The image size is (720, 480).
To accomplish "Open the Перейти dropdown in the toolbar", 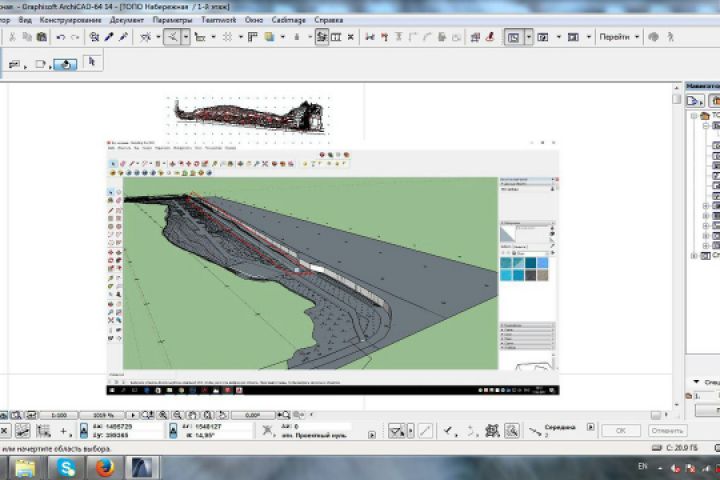I will click(x=618, y=37).
